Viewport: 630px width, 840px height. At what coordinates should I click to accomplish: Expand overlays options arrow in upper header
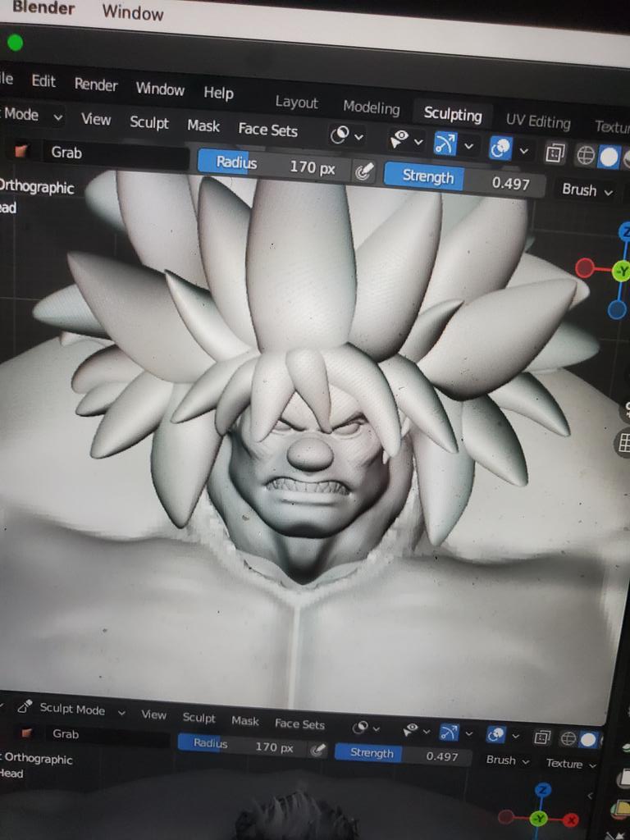click(524, 151)
